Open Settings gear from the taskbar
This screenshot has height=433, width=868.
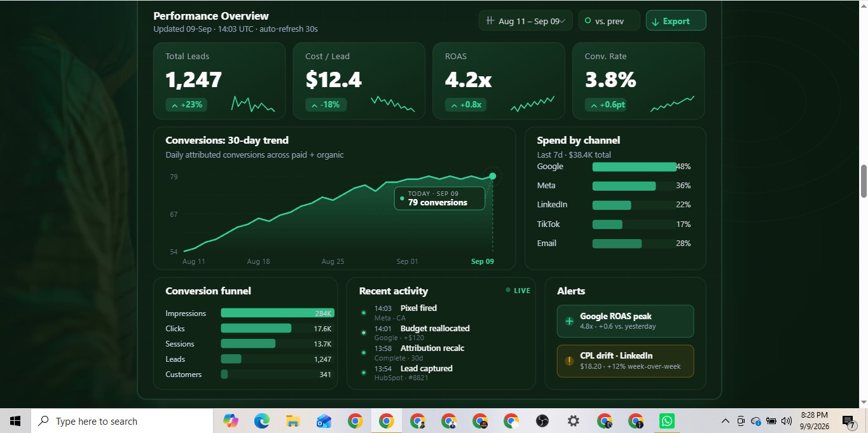click(x=573, y=421)
